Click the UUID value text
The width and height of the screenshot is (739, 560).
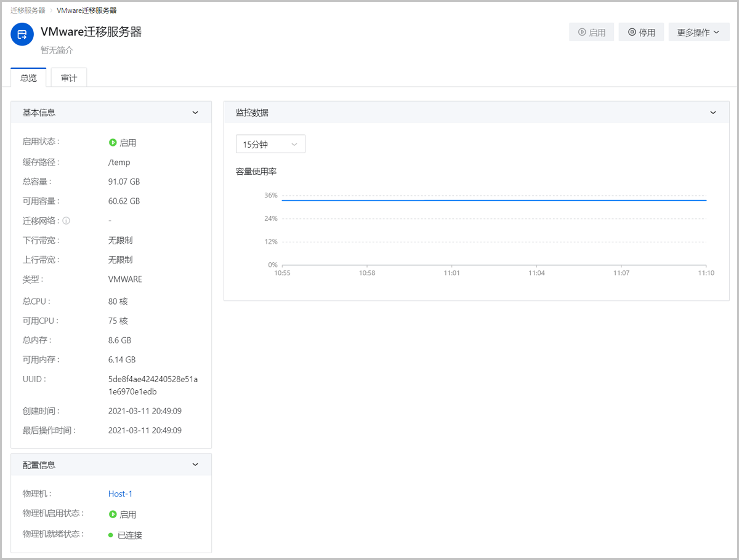153,385
